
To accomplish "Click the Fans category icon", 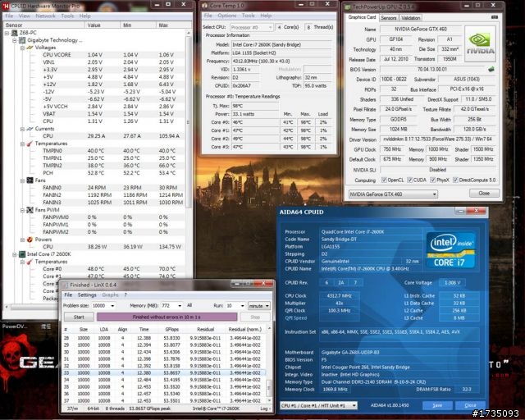I will tap(30, 180).
